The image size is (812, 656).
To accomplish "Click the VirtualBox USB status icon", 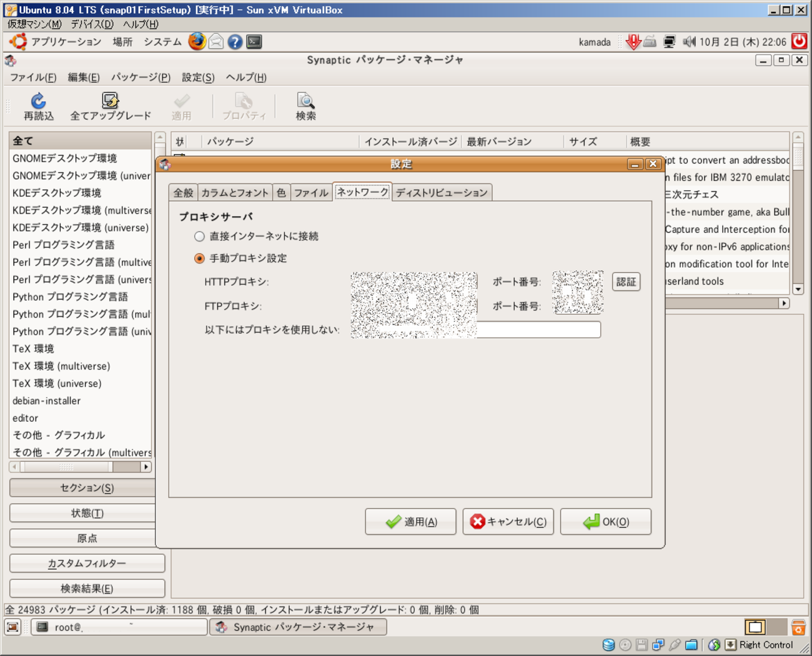I will pos(675,645).
